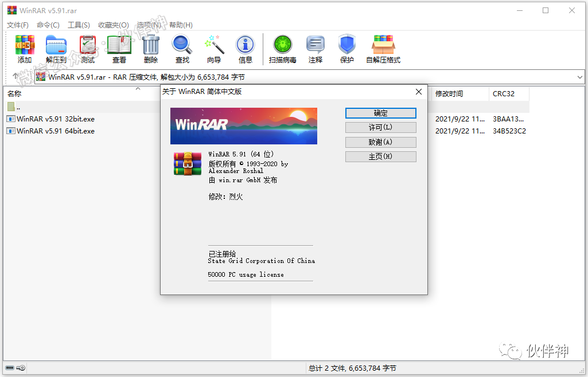Click Scan Virus (扫描病毒) icon

click(282, 49)
